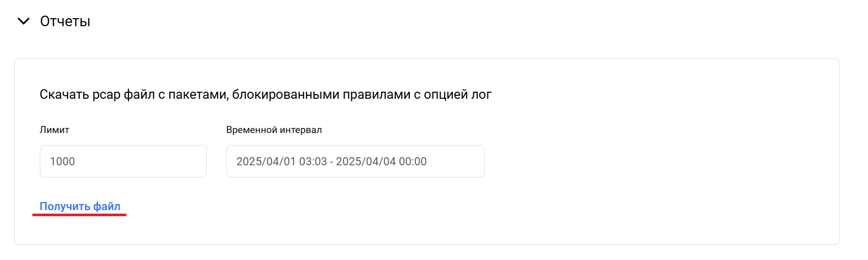868x260 pixels.
Task: Click the Отчеты section heading
Action: tap(65, 21)
